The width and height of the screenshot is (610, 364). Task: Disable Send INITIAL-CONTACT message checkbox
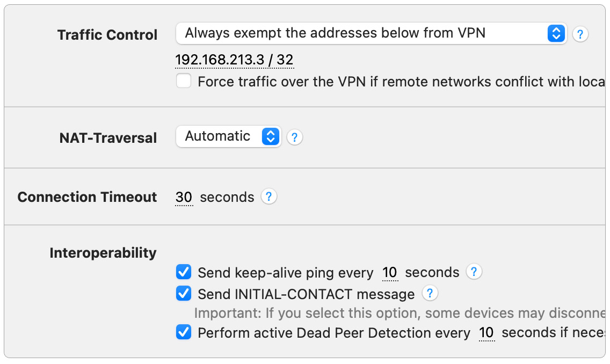[x=184, y=294]
